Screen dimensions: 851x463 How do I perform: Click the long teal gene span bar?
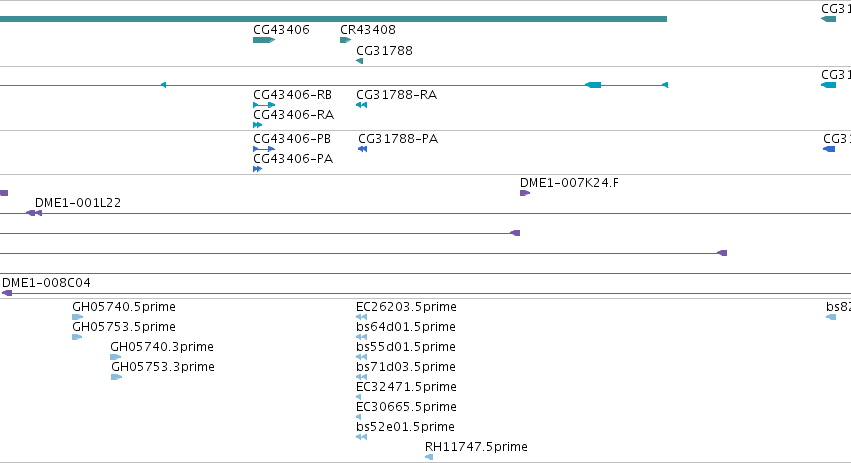click(333, 19)
